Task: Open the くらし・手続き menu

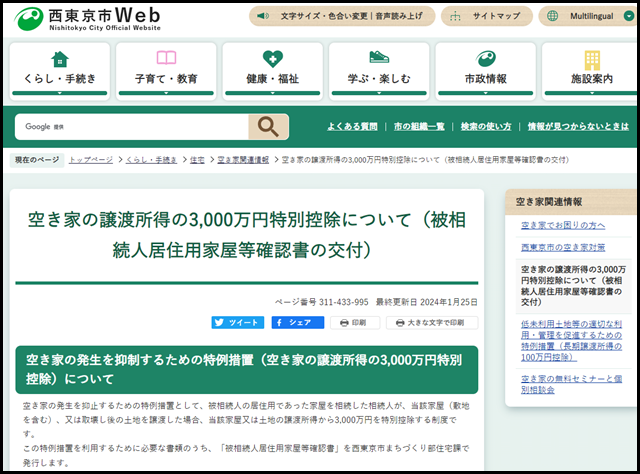Action: pos(60,71)
